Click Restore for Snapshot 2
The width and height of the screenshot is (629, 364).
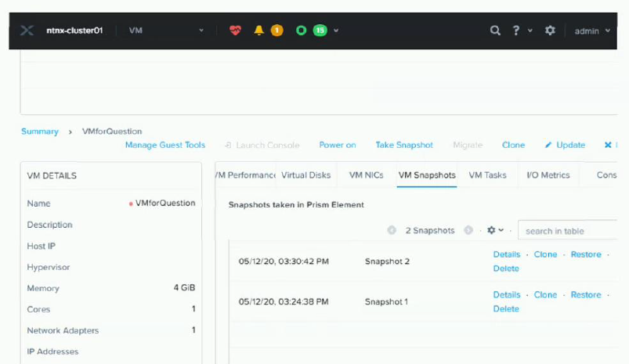click(585, 254)
